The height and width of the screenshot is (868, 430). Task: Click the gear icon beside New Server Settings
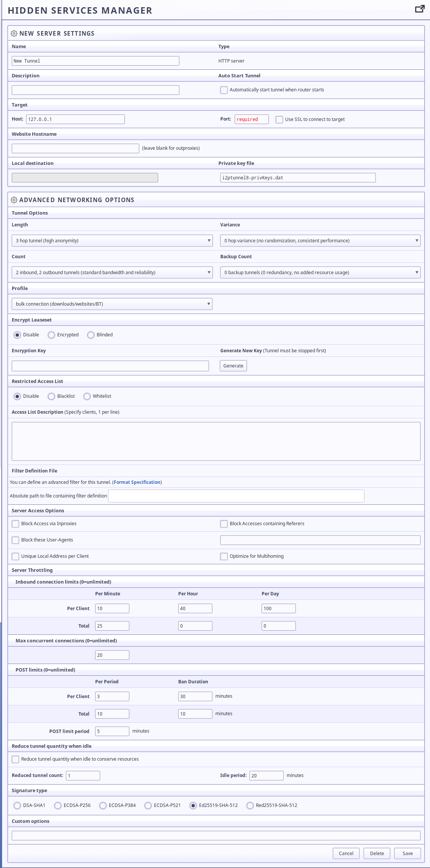click(x=14, y=33)
